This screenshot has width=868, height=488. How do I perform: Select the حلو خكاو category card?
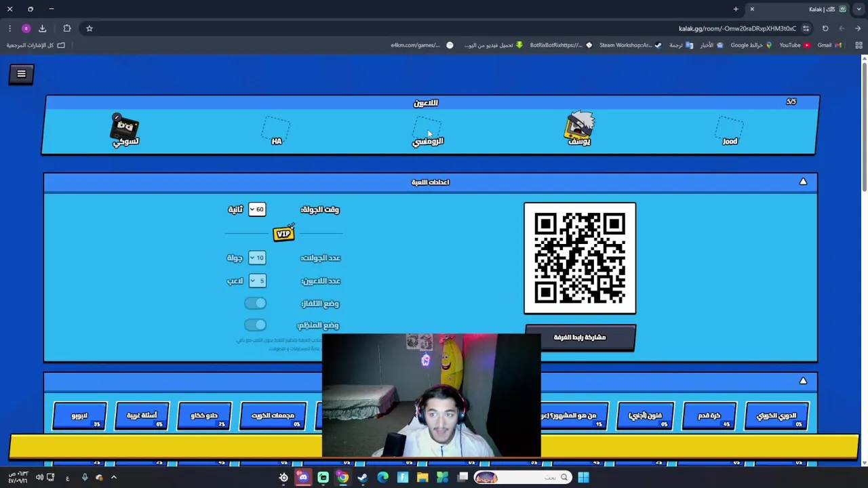[204, 415]
